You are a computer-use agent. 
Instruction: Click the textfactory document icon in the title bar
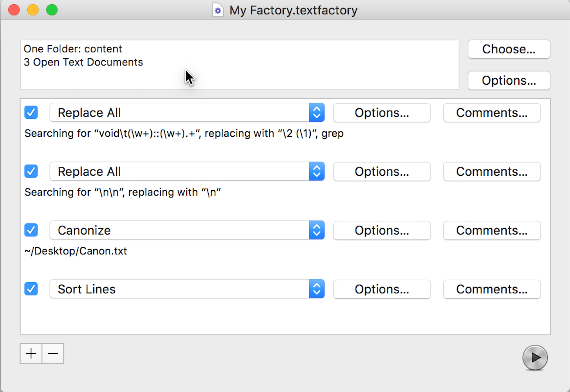pyautogui.click(x=218, y=10)
